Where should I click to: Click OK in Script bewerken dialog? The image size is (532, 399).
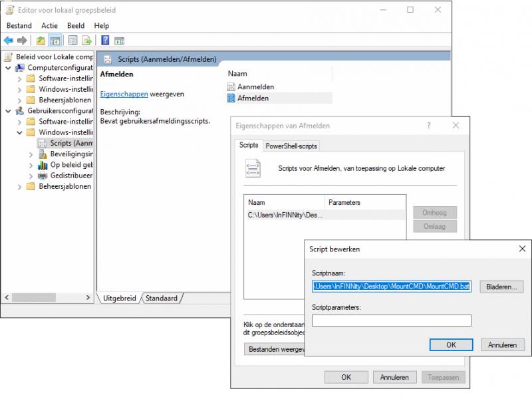click(x=450, y=345)
